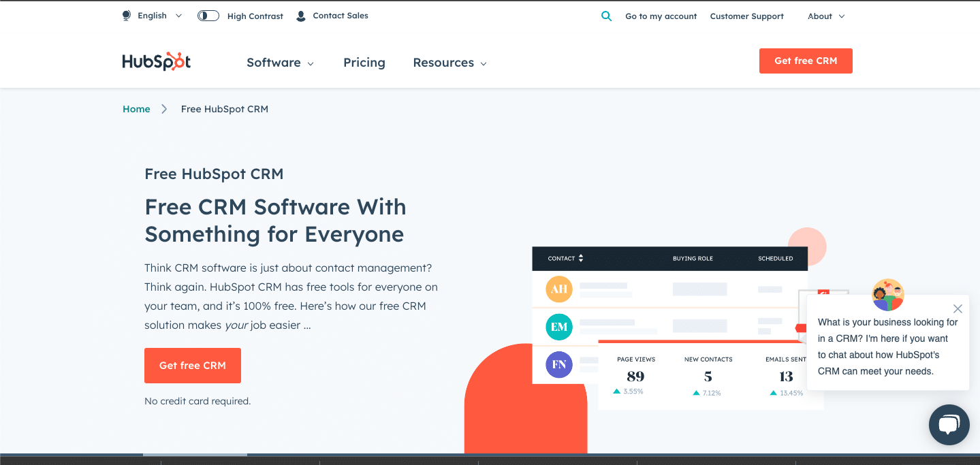Close the chat prompt popup
This screenshot has height=465, width=980.
click(958, 308)
